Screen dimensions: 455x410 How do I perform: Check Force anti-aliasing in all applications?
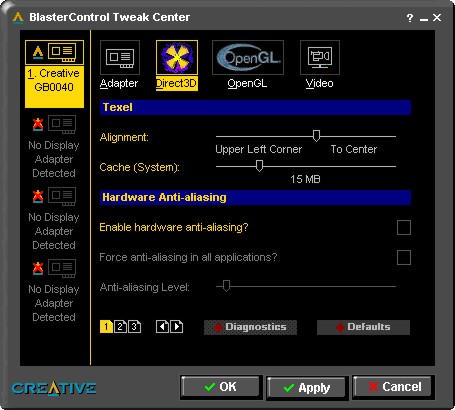tap(404, 257)
